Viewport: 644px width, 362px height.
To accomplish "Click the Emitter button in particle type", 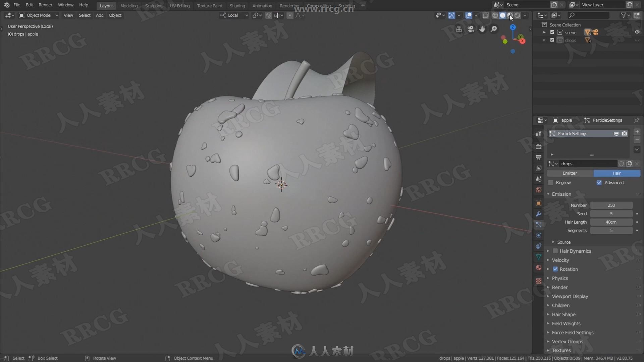I will 570,172.
